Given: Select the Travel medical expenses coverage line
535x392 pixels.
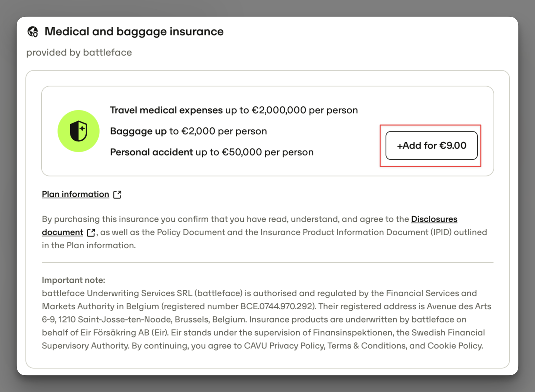Looking at the screenshot, I should pyautogui.click(x=234, y=110).
